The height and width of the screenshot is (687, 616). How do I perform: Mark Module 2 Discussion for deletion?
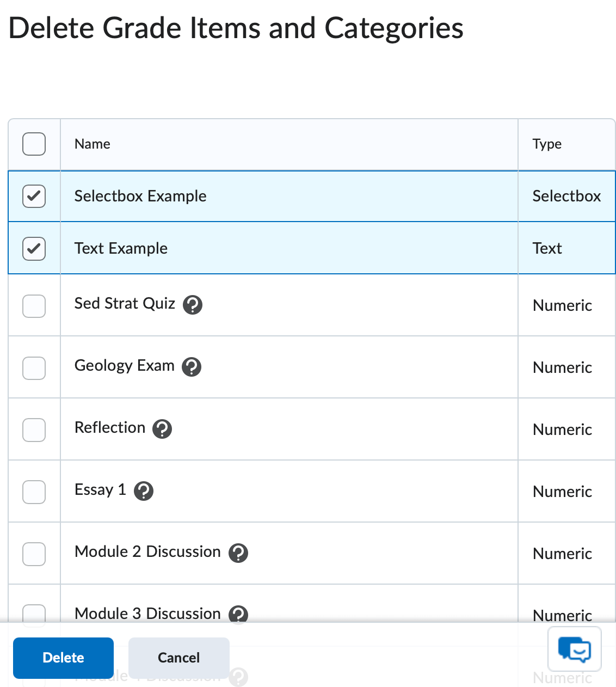coord(34,554)
